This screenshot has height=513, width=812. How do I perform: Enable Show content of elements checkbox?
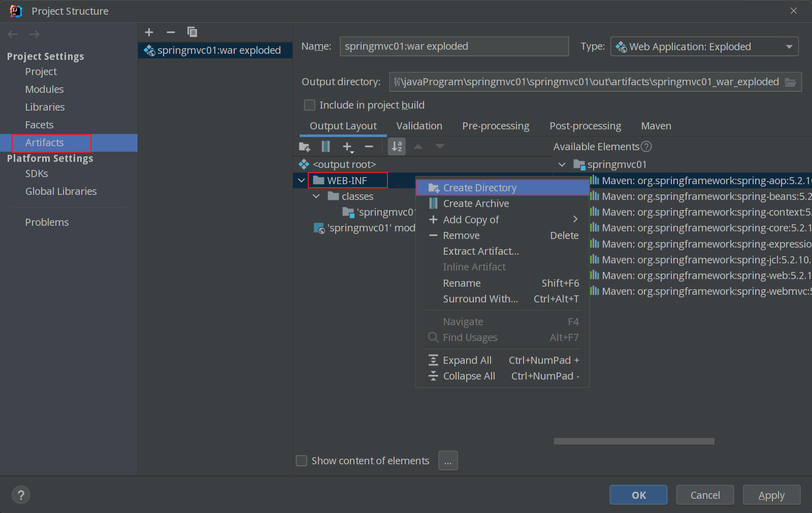tap(302, 461)
